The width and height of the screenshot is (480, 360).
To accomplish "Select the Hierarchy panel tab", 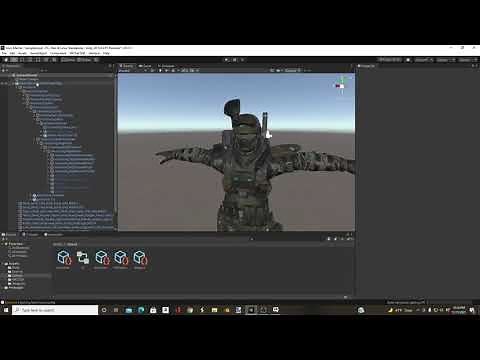I will [x=11, y=66].
